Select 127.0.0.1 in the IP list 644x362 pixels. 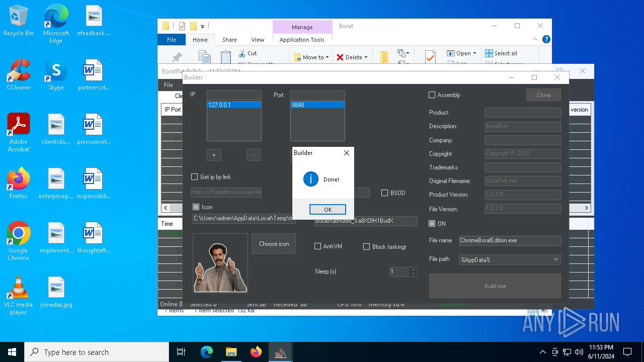click(x=234, y=105)
